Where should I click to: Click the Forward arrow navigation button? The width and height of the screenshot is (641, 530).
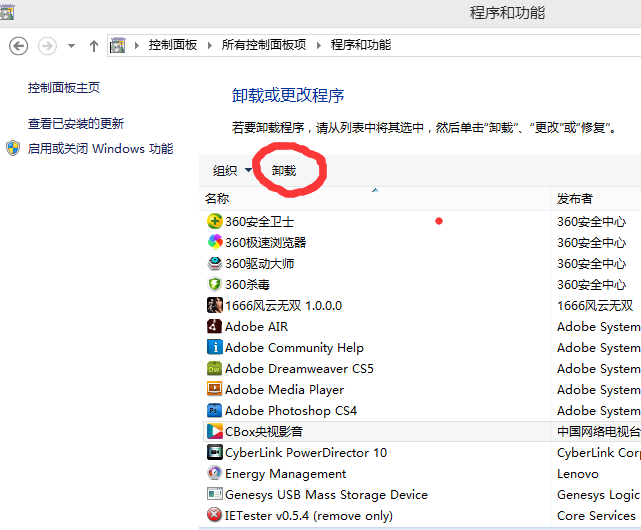click(x=47, y=46)
